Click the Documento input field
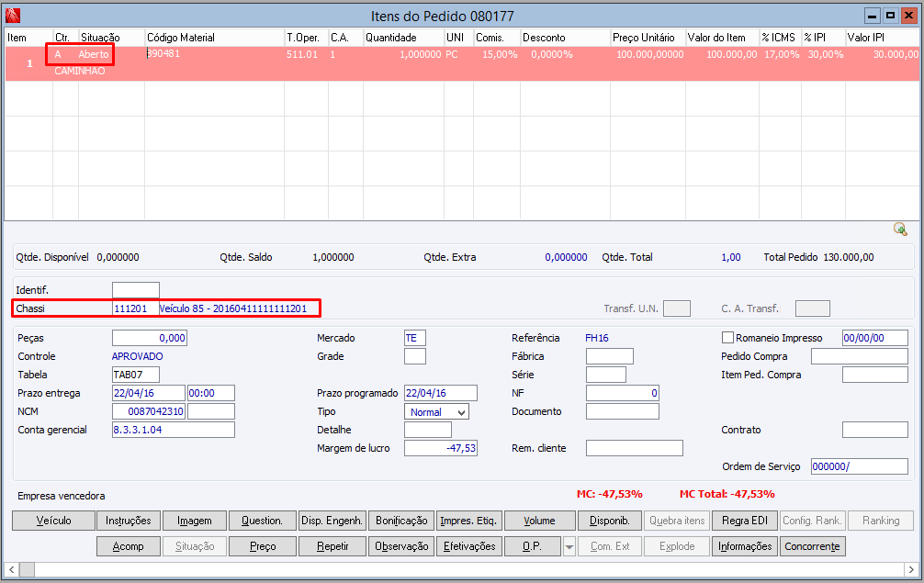Screen dimensions: 924x583 (x=623, y=411)
